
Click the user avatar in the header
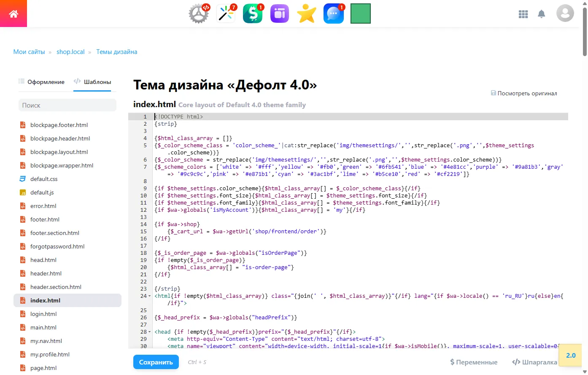tap(565, 13)
